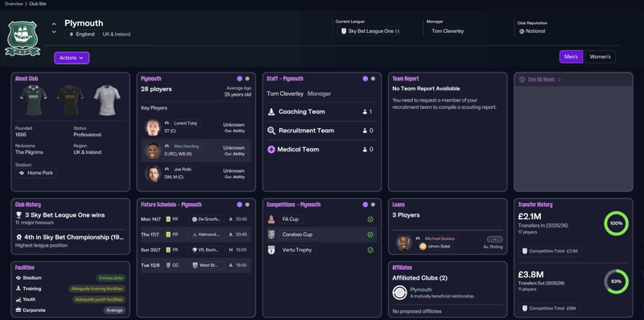The image size is (644, 320).
Task: Open manager Tom Cleverley chip
Action: click(448, 31)
